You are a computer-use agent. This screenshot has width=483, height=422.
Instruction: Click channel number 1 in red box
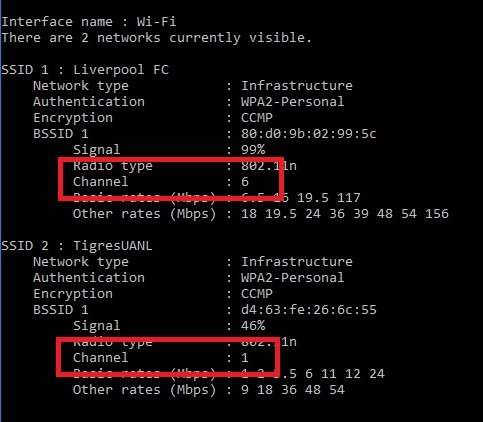(x=245, y=358)
